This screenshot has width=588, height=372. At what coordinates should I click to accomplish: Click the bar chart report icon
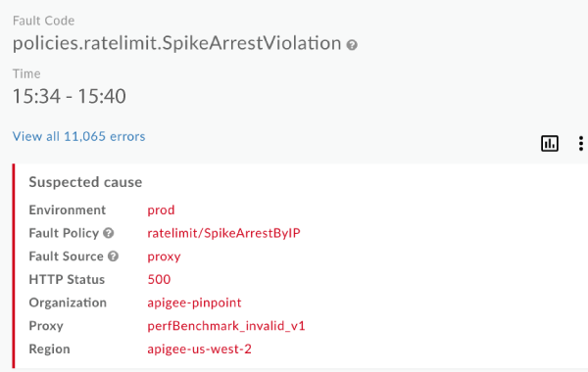550,144
